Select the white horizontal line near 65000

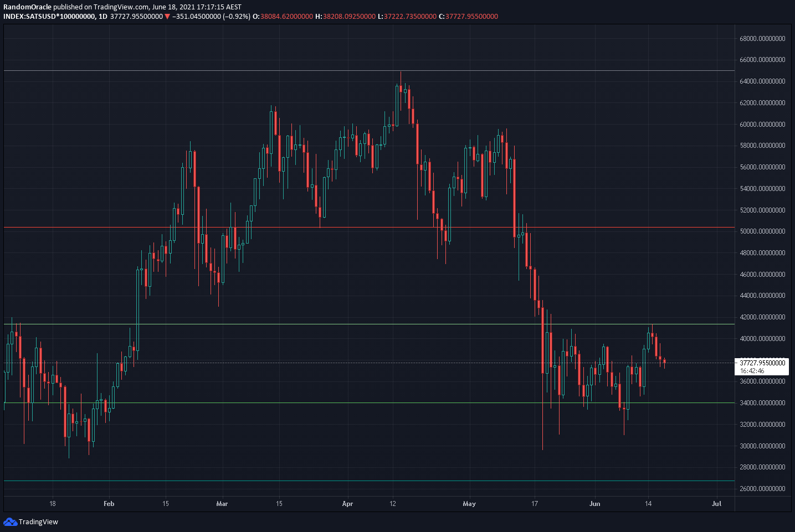coord(369,70)
